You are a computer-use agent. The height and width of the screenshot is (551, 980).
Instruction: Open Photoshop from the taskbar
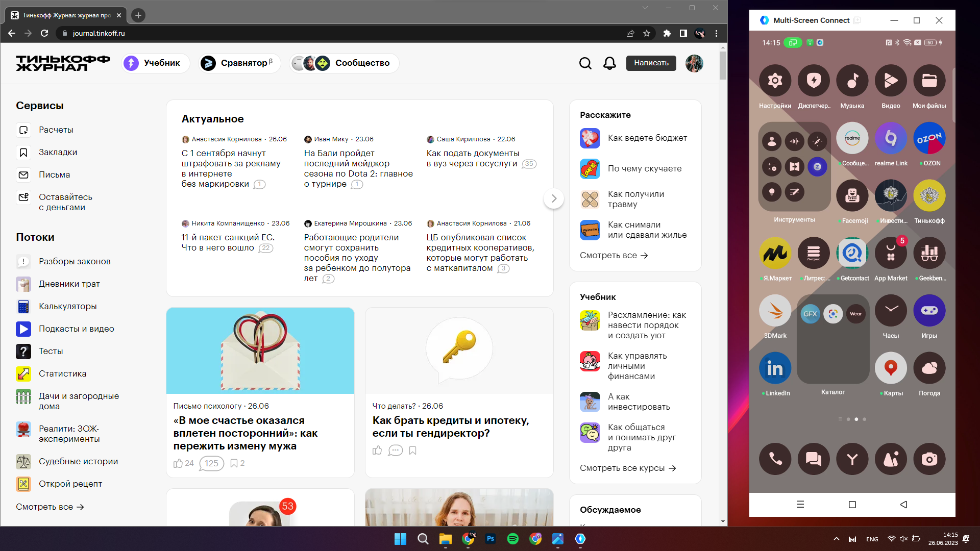[x=491, y=539]
